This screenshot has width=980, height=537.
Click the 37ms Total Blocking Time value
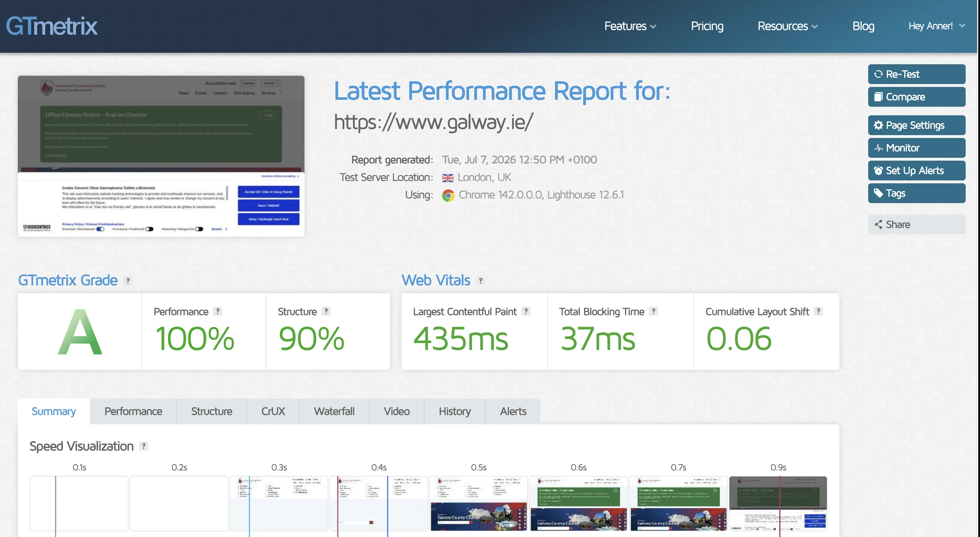[598, 339]
